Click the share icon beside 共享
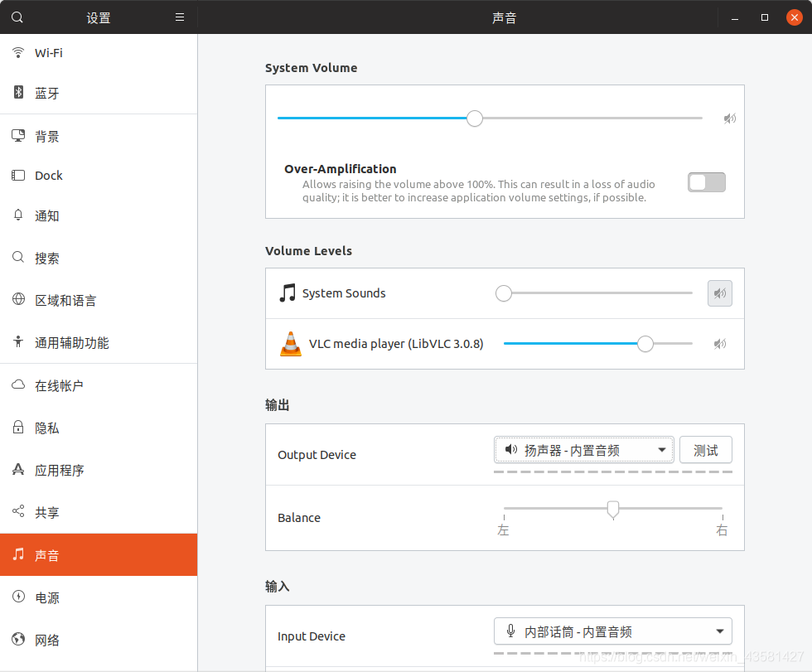 18,511
